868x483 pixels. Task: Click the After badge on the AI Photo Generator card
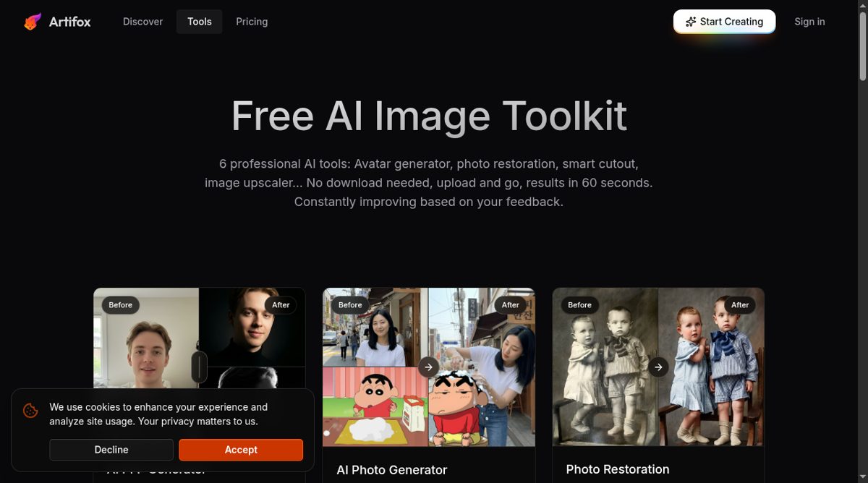[511, 305]
